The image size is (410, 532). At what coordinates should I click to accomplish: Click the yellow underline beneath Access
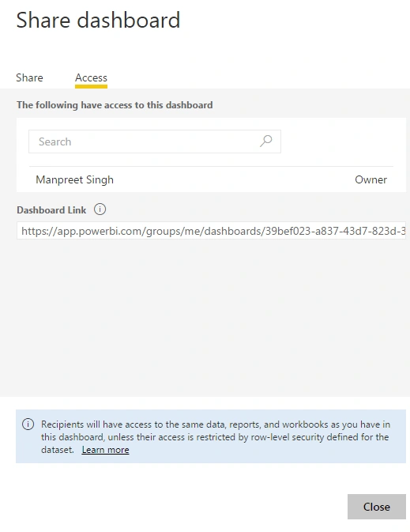[91, 87]
